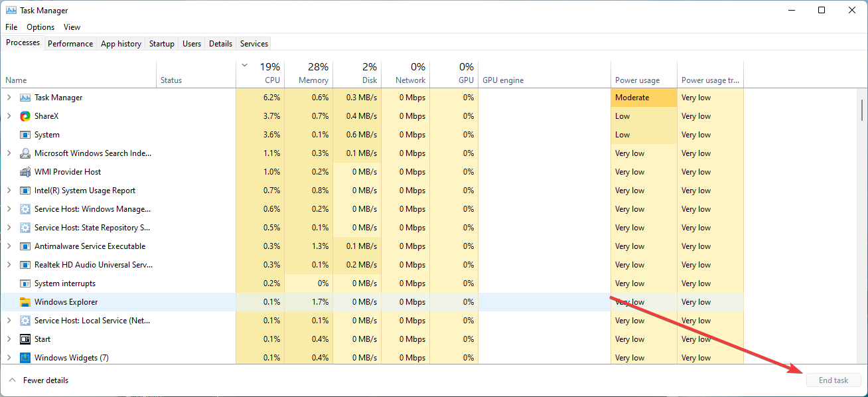
Task: Click the ShareX process icon
Action: coord(25,116)
